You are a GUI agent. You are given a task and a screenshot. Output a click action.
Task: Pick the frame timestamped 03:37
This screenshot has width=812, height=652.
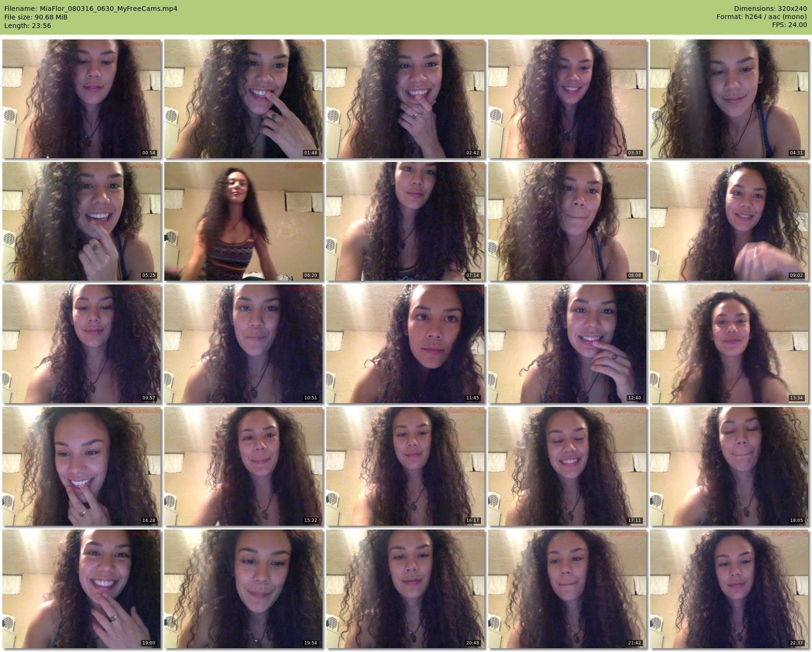[567, 99]
